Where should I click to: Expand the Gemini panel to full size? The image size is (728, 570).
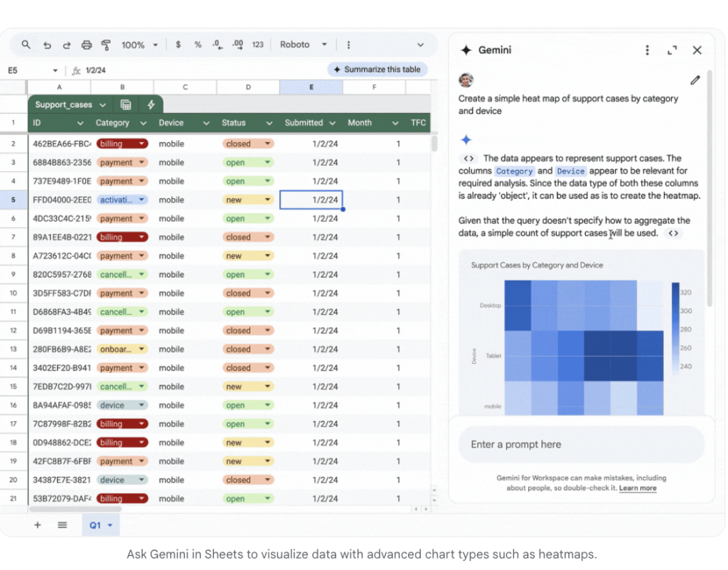coord(672,50)
